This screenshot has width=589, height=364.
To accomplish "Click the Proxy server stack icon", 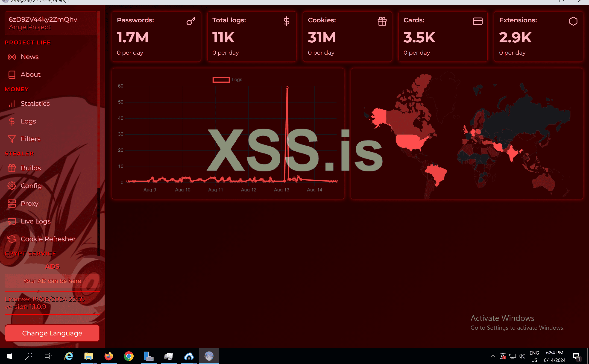I will pos(12,204).
